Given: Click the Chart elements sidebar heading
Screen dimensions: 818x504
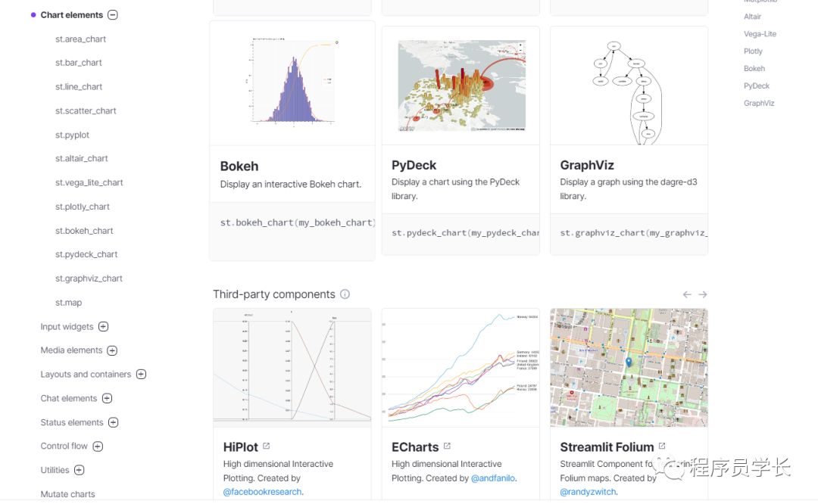Looking at the screenshot, I should pyautogui.click(x=71, y=15).
